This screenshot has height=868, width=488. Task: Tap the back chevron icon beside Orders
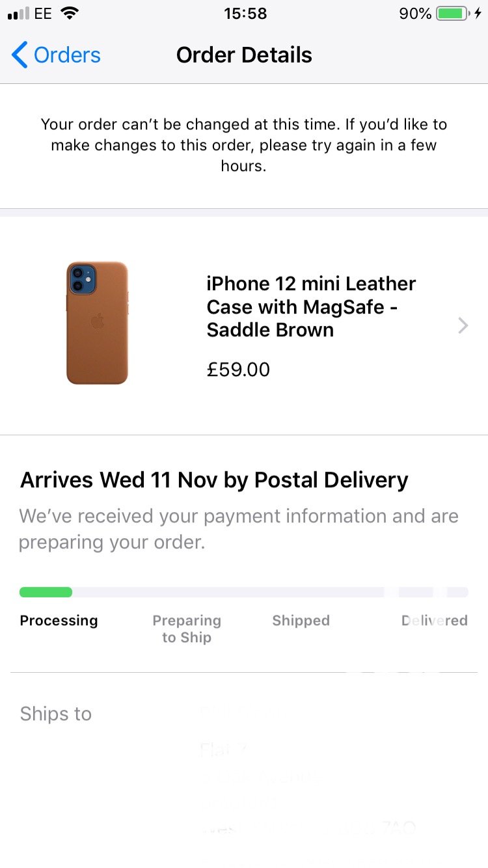(x=20, y=55)
